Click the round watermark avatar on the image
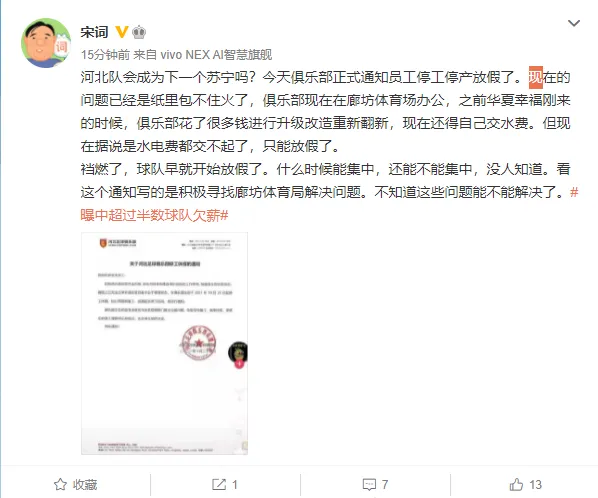Image resolution: width=598 pixels, height=498 pixels. [x=238, y=352]
